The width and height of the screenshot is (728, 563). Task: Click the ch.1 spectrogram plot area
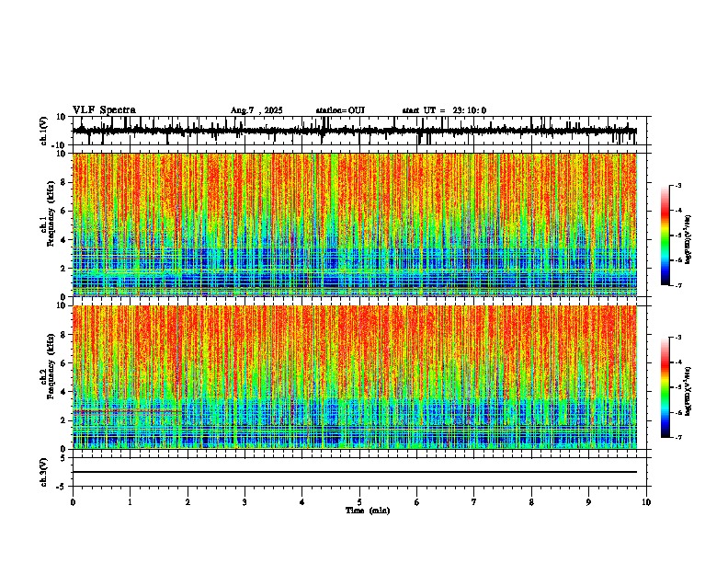[x=355, y=224]
